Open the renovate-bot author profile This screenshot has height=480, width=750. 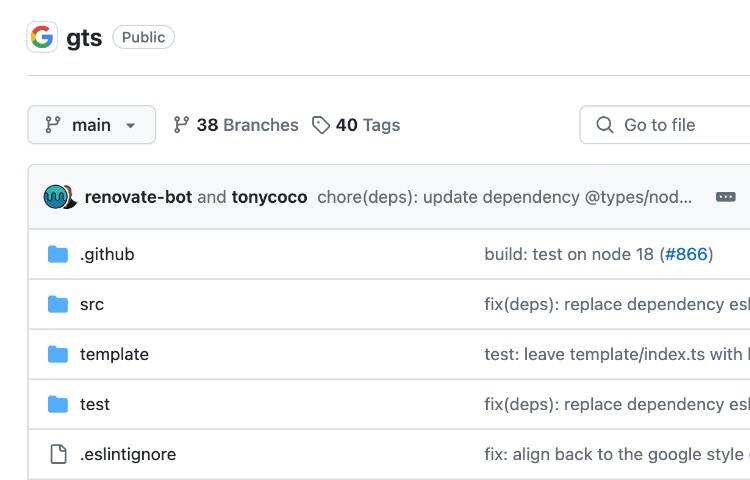point(138,197)
